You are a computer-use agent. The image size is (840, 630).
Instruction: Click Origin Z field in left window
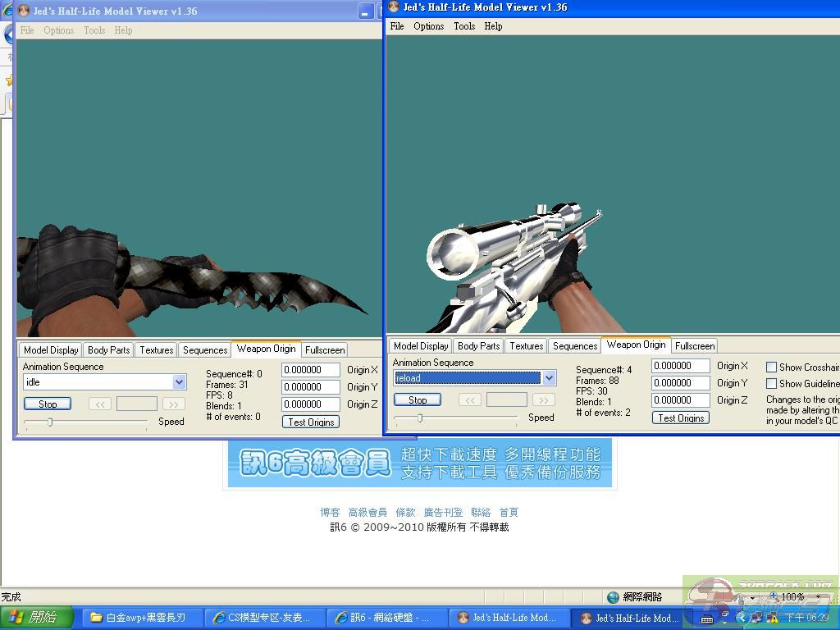(x=311, y=404)
